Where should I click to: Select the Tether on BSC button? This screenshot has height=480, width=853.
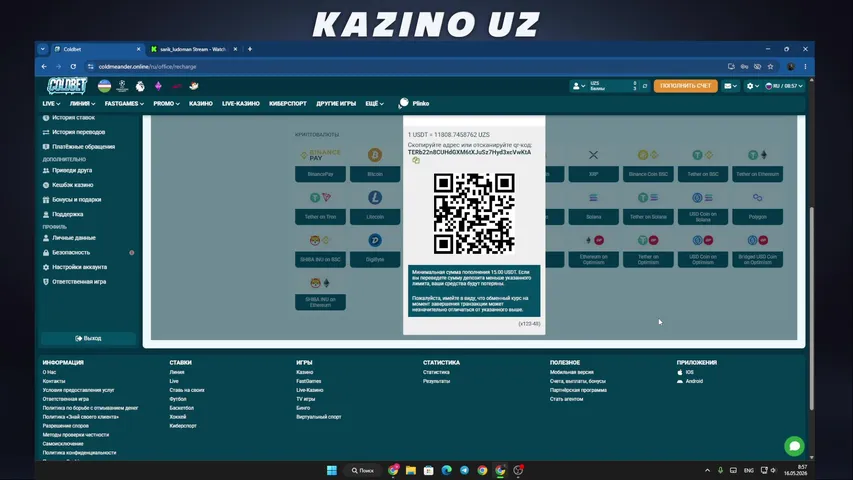(703, 174)
